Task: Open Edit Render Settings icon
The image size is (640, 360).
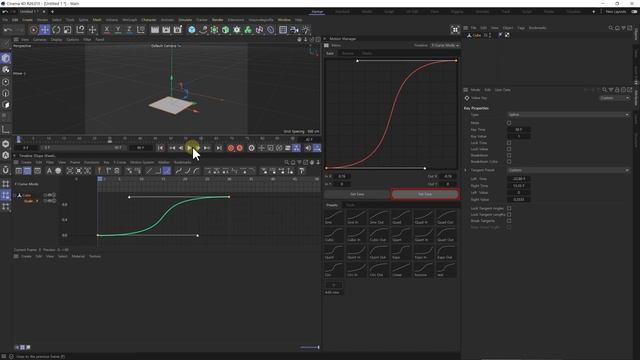Action: [178, 29]
